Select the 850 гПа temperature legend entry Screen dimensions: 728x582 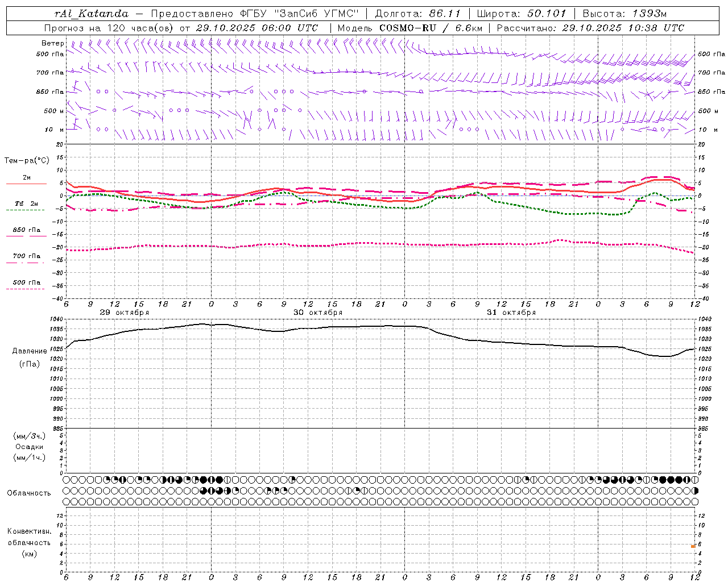click(x=26, y=230)
